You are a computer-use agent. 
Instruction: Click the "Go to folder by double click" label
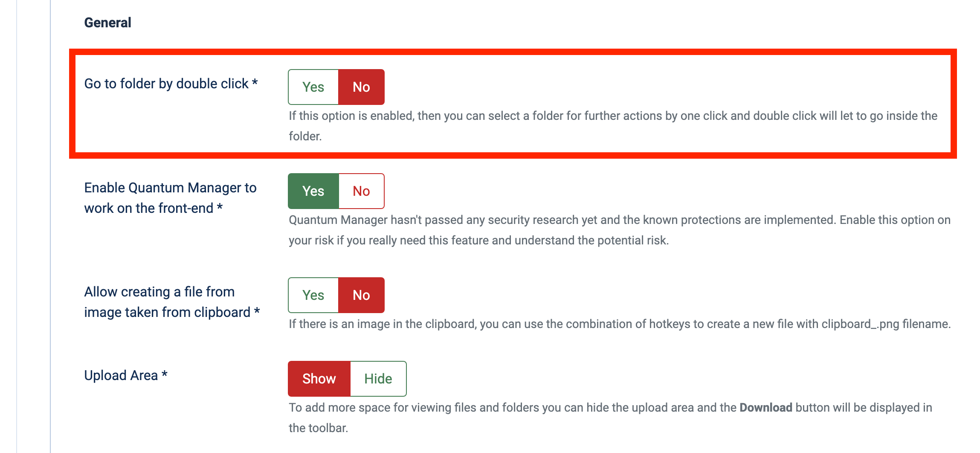(166, 84)
